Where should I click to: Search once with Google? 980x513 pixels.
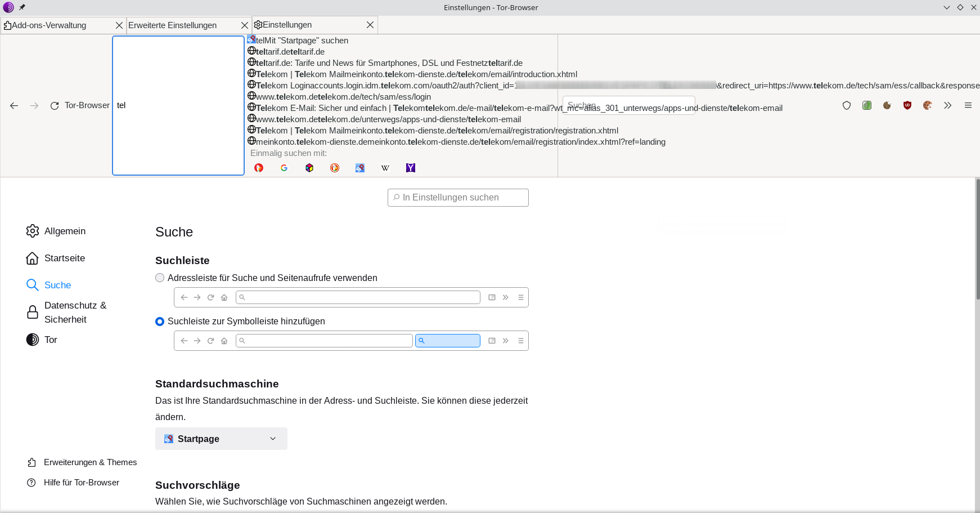pos(284,168)
